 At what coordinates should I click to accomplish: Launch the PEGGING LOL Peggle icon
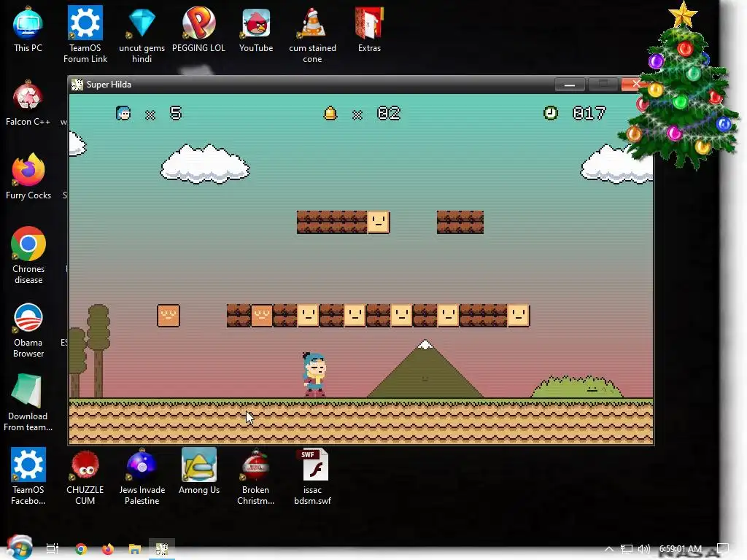pyautogui.click(x=198, y=29)
